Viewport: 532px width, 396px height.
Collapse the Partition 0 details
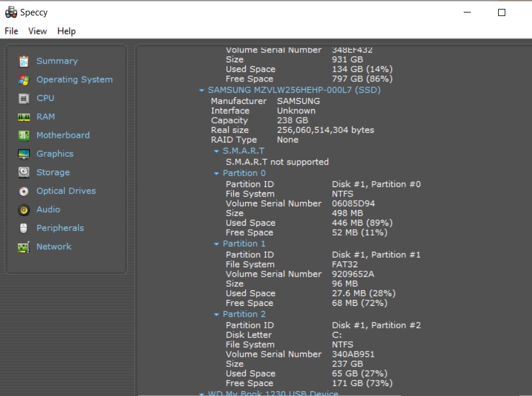(x=217, y=173)
